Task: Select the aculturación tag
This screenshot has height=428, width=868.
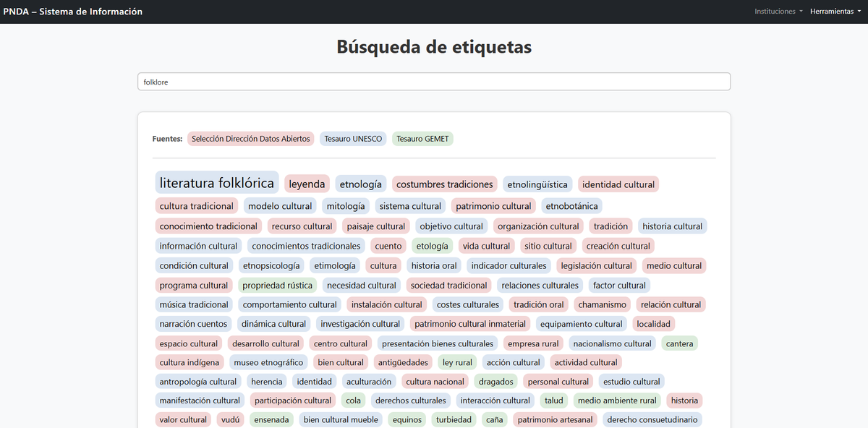Action: pyautogui.click(x=369, y=382)
